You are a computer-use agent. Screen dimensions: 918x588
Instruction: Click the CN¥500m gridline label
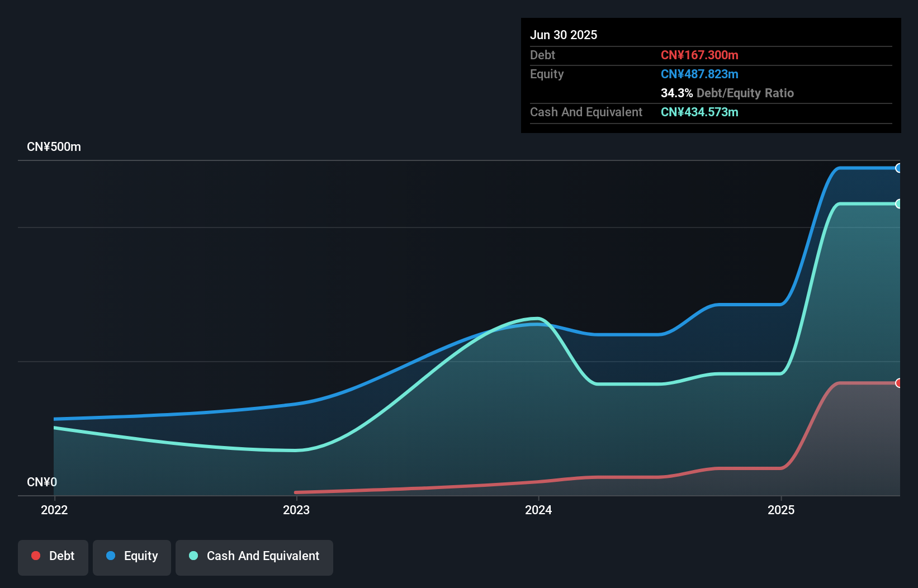54,146
